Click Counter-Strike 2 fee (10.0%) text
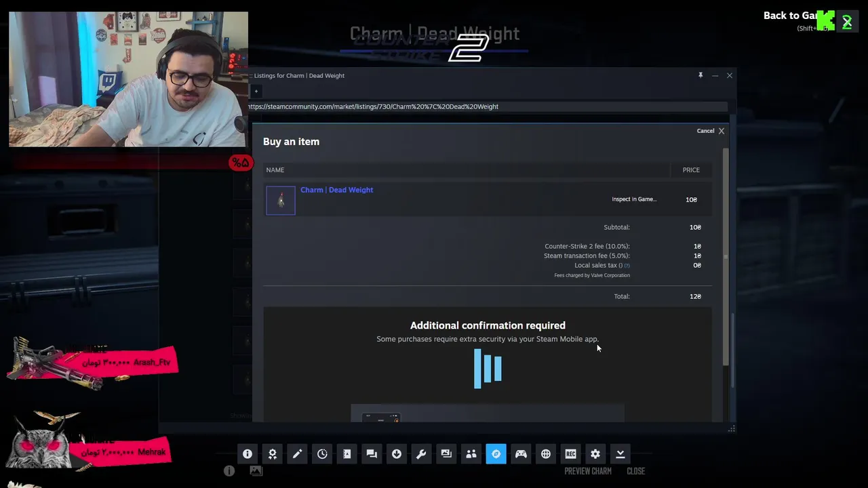The image size is (868, 488). pyautogui.click(x=587, y=246)
